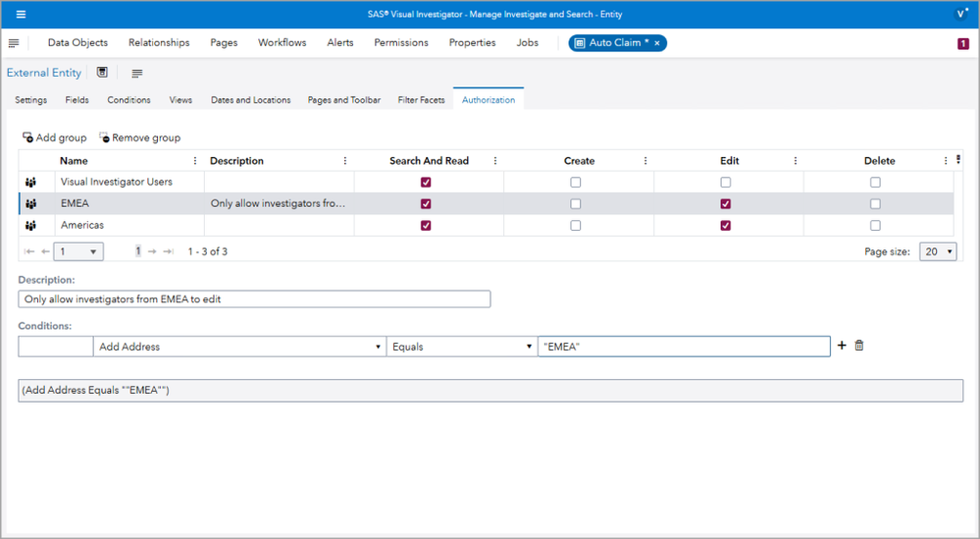Screen dimensions: 980x539
Task: Click the Description text field
Action: (254, 299)
